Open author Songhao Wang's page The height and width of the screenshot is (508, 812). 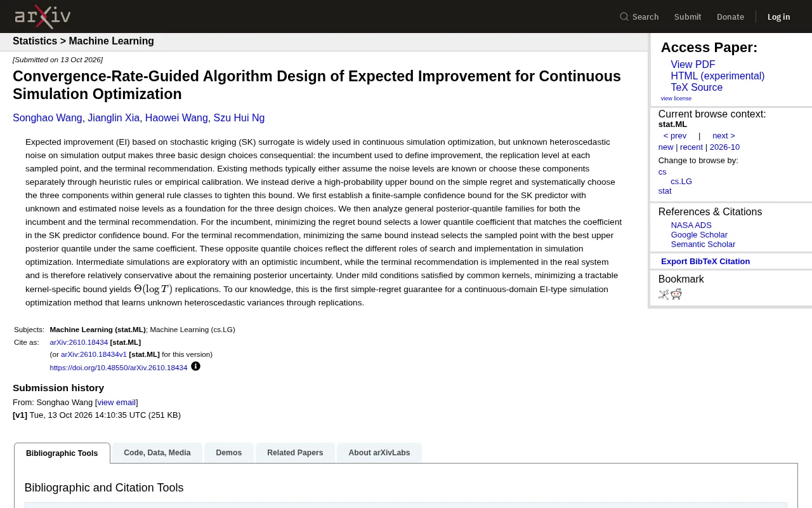(48, 118)
